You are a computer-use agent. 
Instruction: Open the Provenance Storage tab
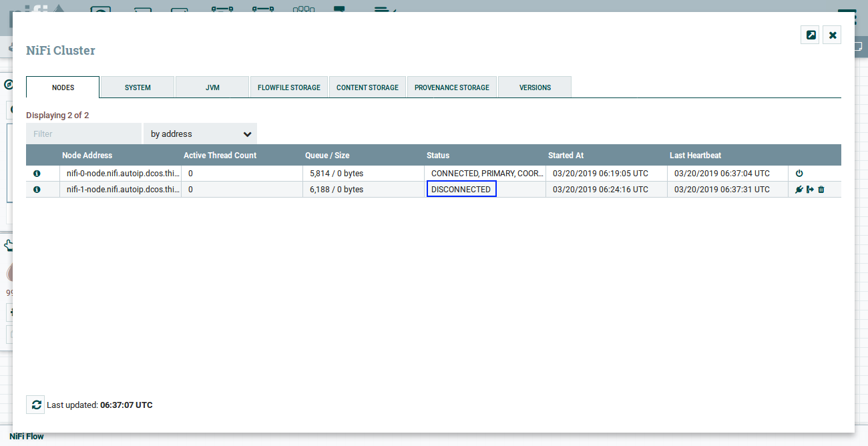[452, 87]
